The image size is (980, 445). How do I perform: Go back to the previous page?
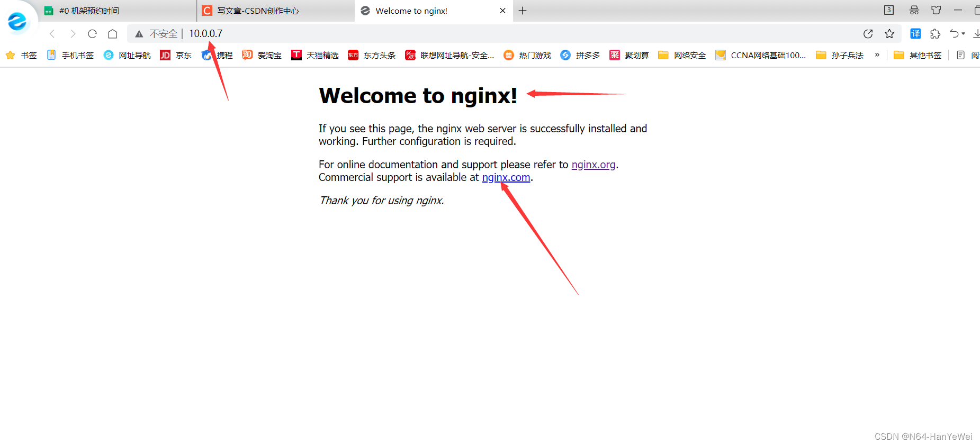tap(52, 34)
